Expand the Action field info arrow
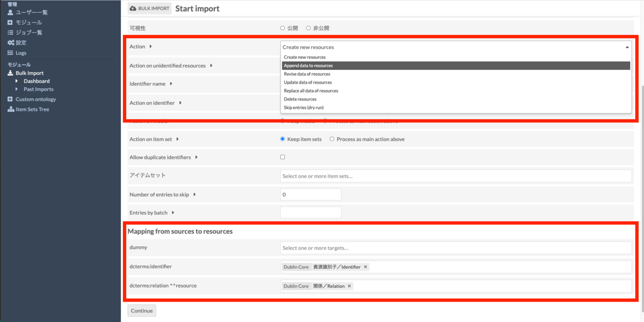This screenshot has width=644, height=322. [x=151, y=47]
